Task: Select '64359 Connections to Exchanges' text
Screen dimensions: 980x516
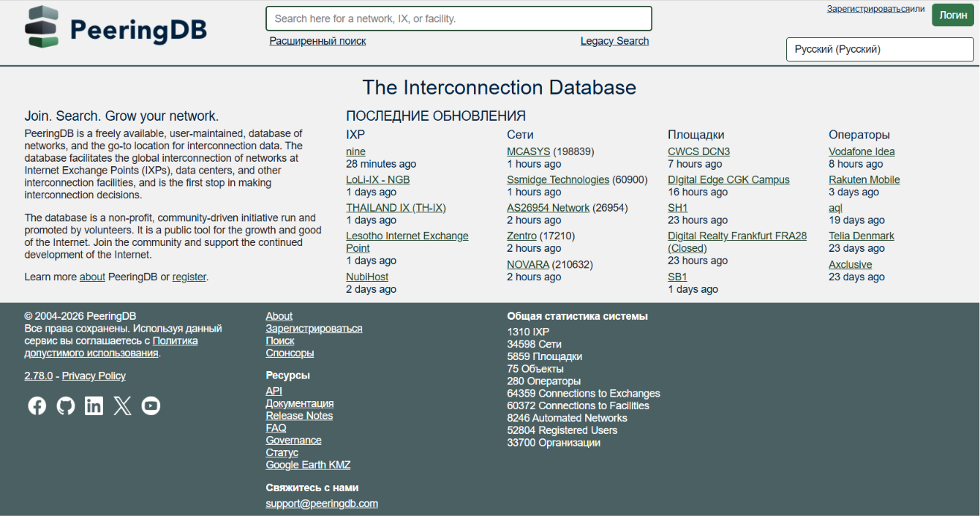Action: [x=584, y=393]
